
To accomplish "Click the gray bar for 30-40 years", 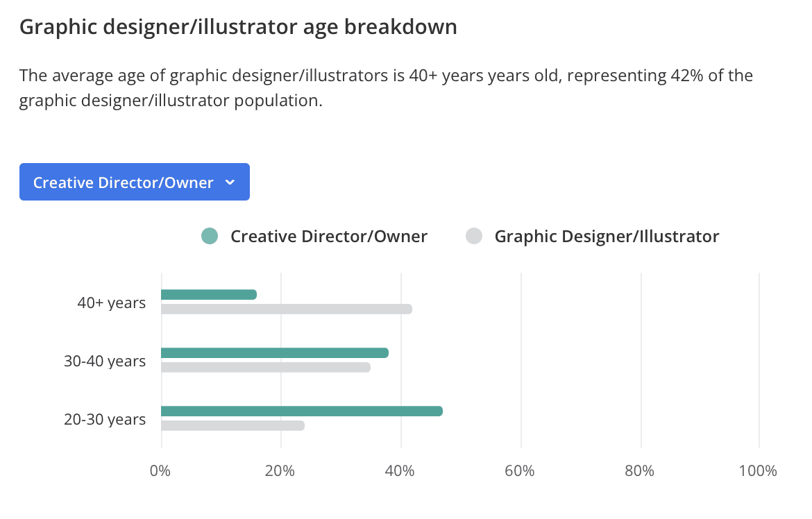I will [265, 367].
